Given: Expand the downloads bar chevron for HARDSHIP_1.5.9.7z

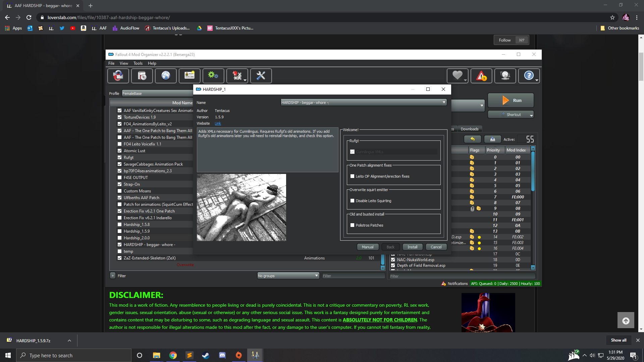Looking at the screenshot, I should (x=69, y=341).
